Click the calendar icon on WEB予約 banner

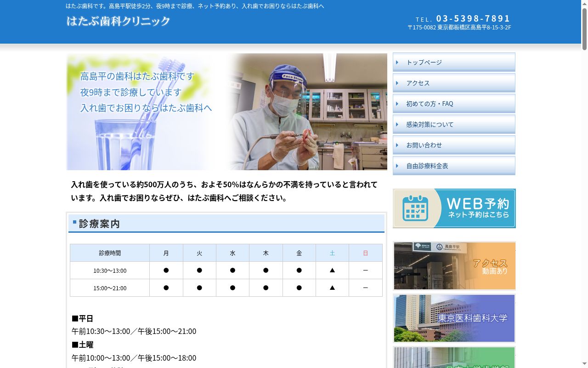[415, 208]
